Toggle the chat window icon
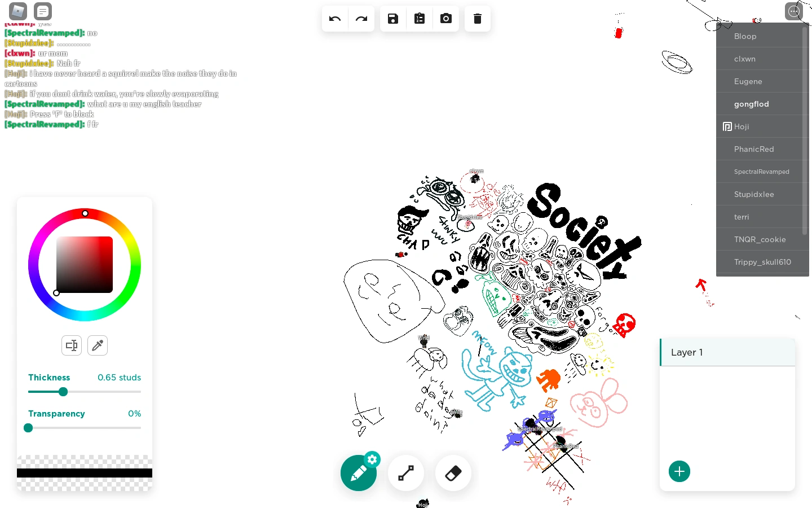Viewport: 812px width, 508px height. (43, 11)
